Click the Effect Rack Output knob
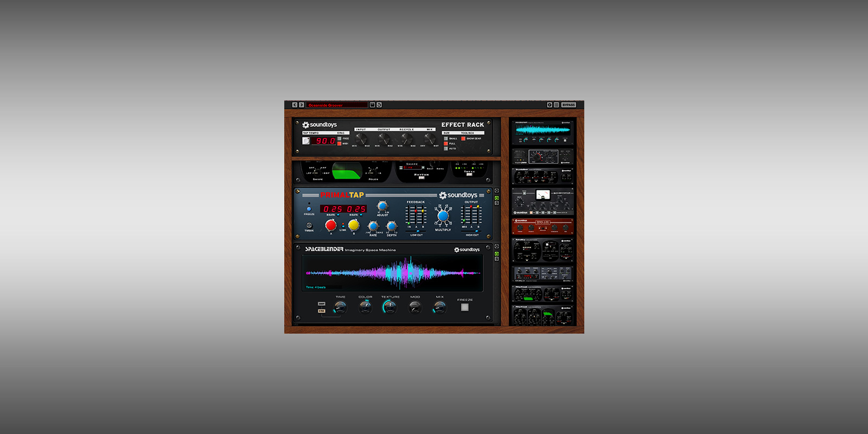 [384, 139]
